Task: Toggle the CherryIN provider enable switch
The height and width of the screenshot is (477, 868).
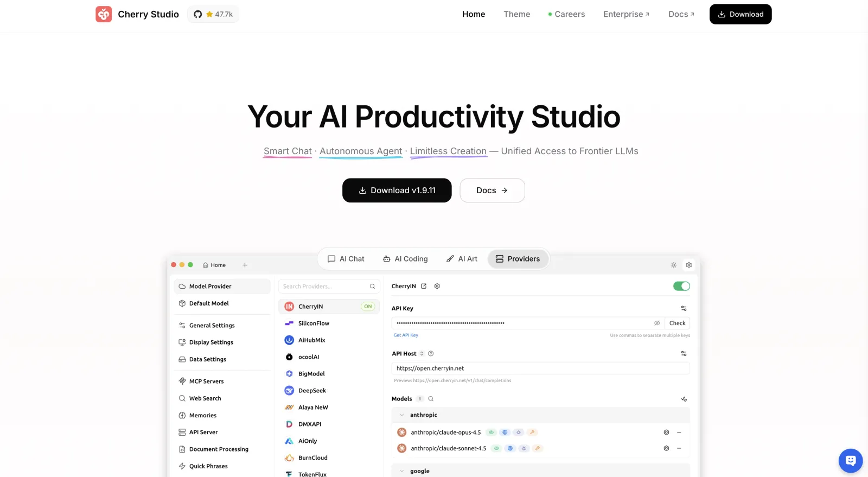Action: coord(681,286)
